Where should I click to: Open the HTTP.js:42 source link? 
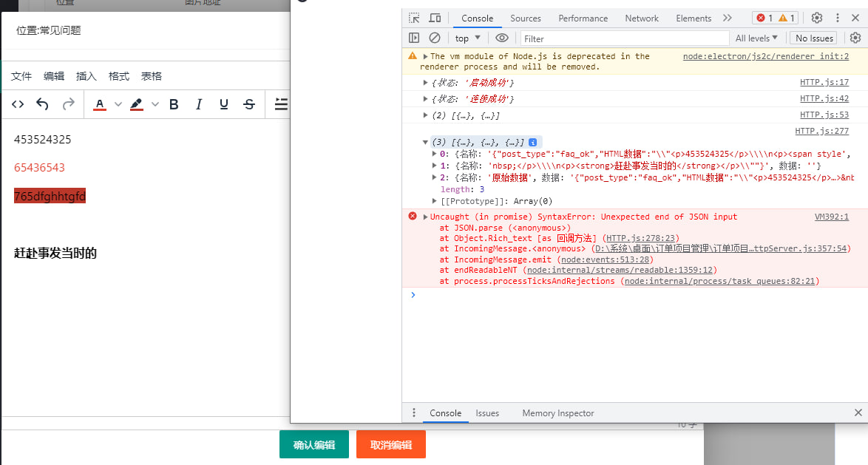pos(824,98)
